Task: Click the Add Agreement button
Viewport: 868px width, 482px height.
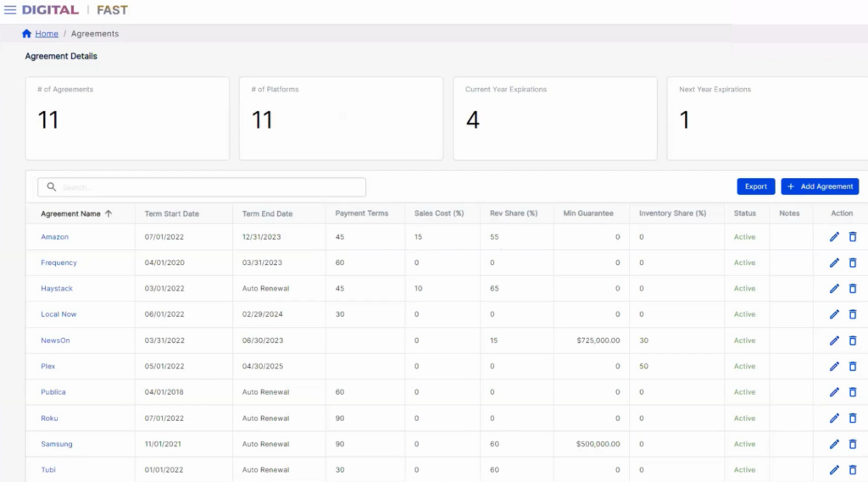Action: 820,186
